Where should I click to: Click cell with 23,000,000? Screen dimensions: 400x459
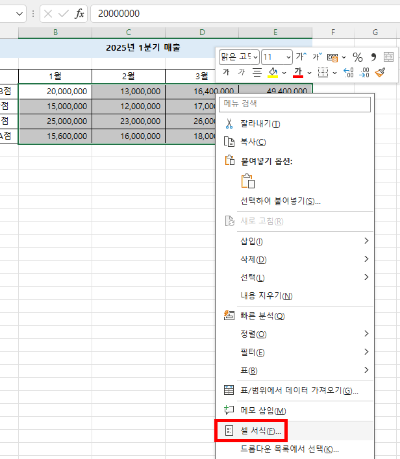(x=128, y=121)
